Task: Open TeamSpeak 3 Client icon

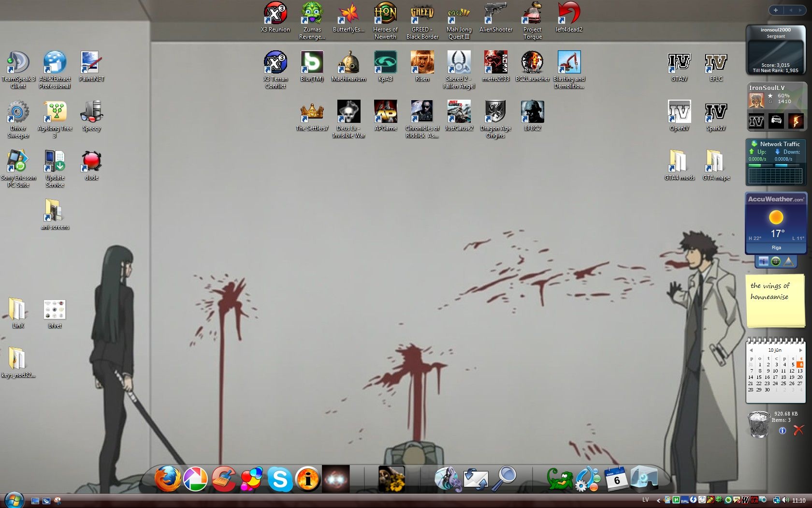Action: 18,70
